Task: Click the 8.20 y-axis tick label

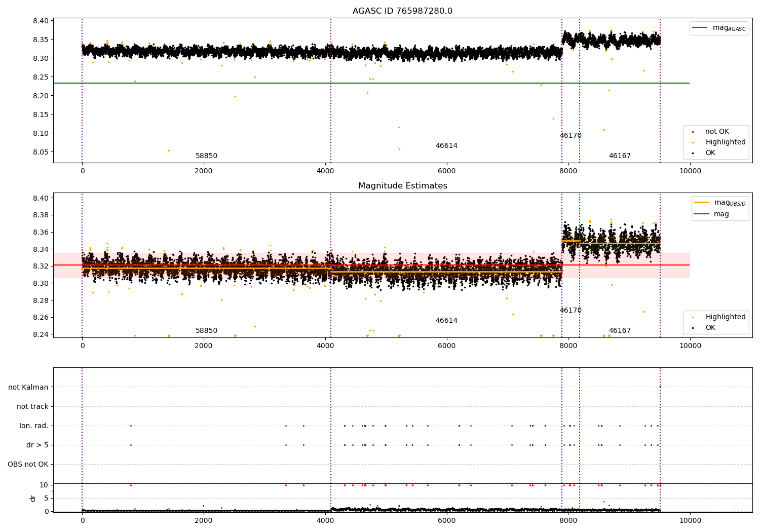Action: (41, 96)
